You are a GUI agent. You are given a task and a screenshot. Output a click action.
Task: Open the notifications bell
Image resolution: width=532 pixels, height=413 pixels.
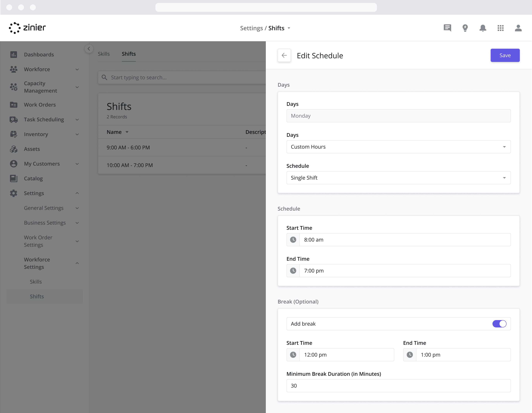pos(483,28)
